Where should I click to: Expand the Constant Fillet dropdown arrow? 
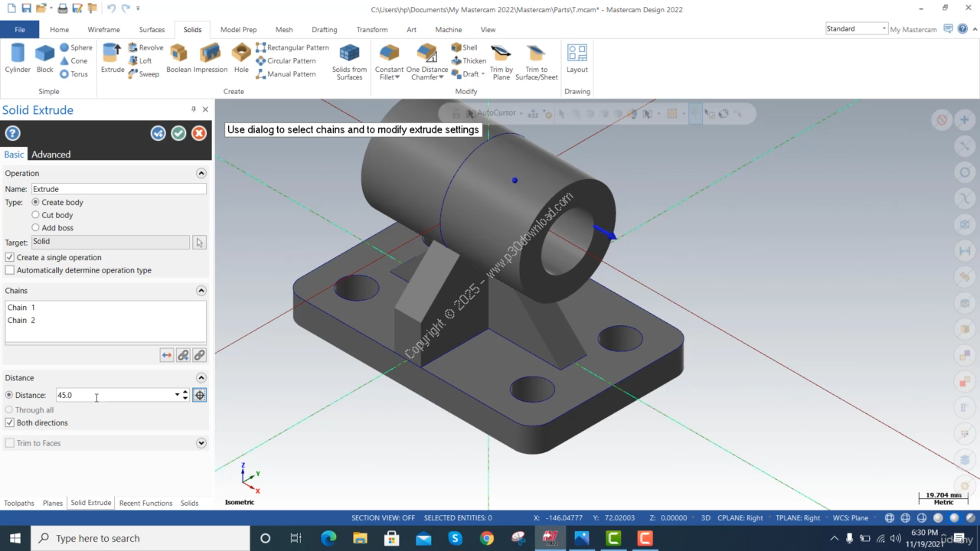pyautogui.click(x=398, y=77)
